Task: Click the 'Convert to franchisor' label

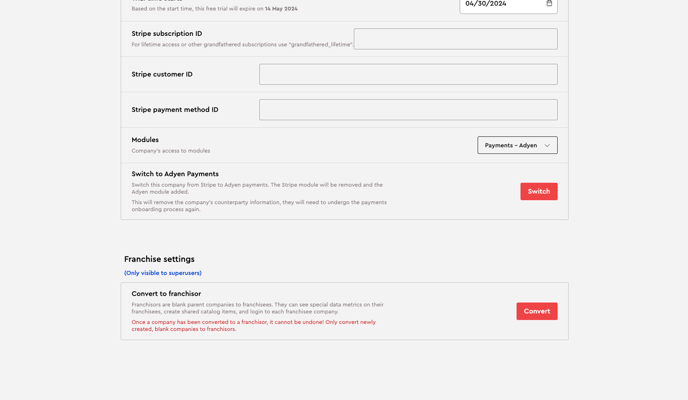Action: tap(166, 294)
